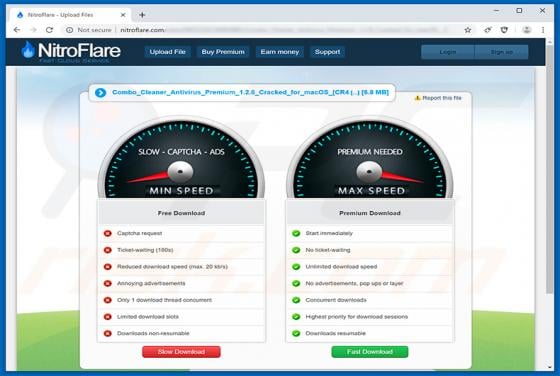The width and height of the screenshot is (560, 376).
Task: Click the Premium Download column header
Action: [370, 213]
